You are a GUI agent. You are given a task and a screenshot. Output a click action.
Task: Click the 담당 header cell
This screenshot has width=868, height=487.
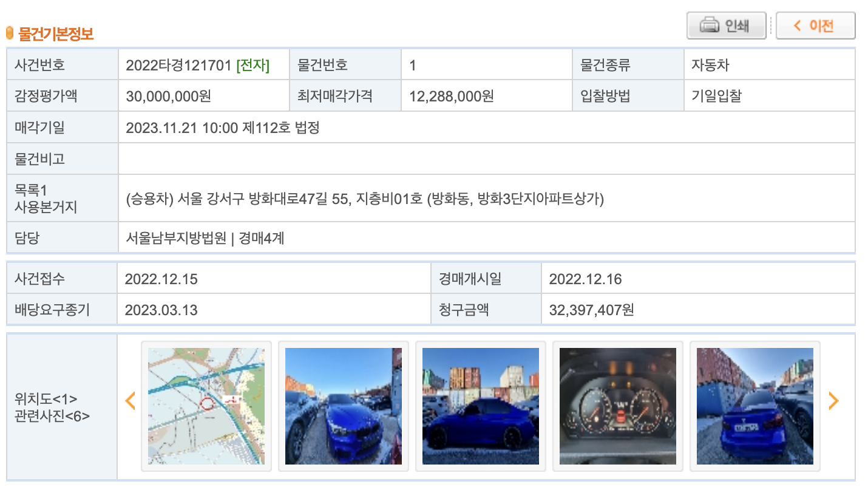[x=63, y=238]
